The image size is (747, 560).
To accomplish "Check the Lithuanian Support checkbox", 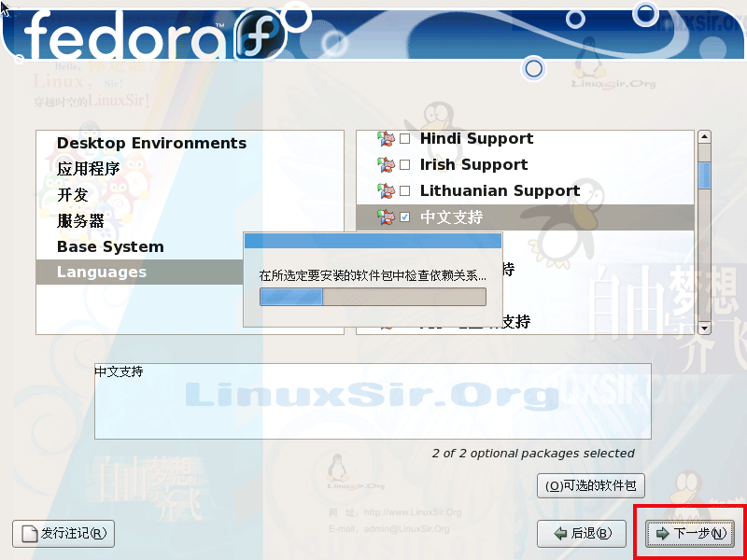I will (404, 191).
